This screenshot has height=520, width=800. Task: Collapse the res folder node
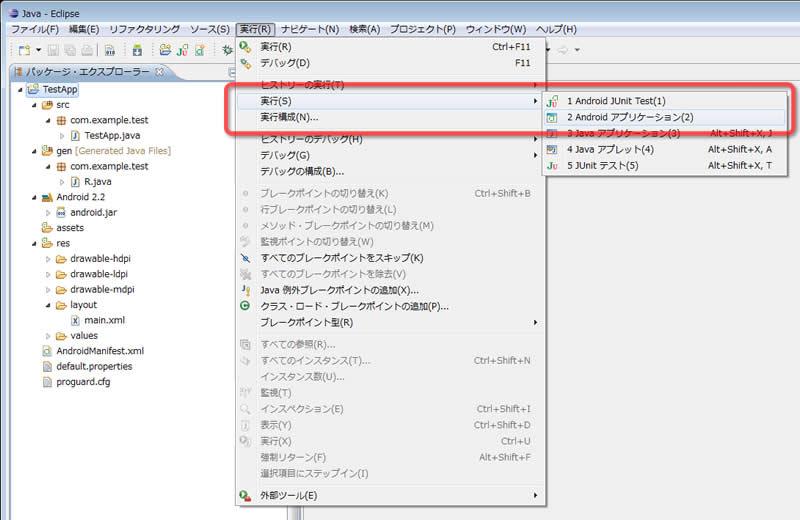click(34, 243)
